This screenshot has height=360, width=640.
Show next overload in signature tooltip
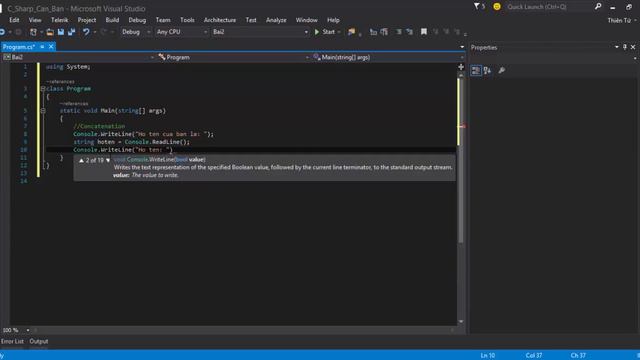tap(108, 160)
